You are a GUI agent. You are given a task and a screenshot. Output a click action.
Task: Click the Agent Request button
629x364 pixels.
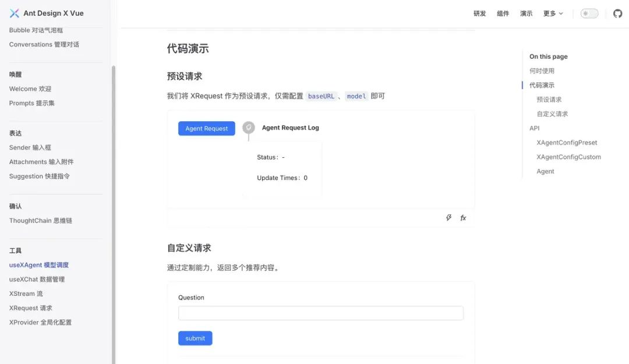207,129
